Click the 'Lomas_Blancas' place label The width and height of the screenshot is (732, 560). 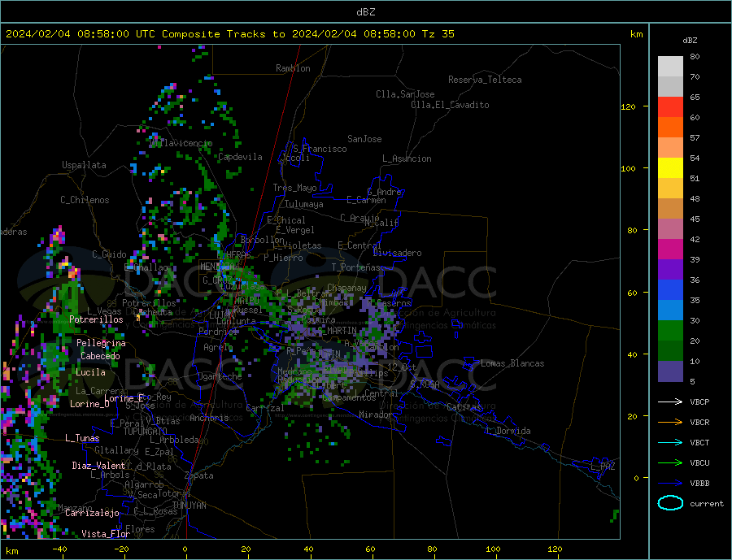click(x=512, y=363)
